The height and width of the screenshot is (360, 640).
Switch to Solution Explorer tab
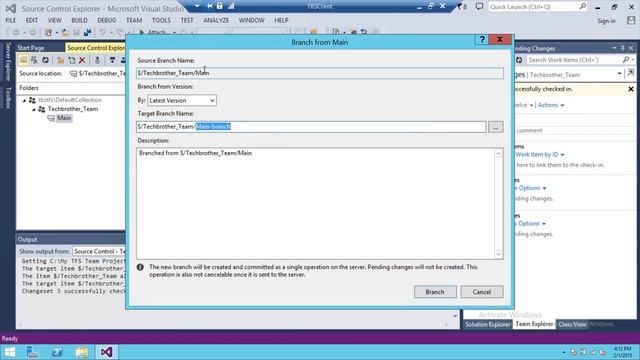488,324
